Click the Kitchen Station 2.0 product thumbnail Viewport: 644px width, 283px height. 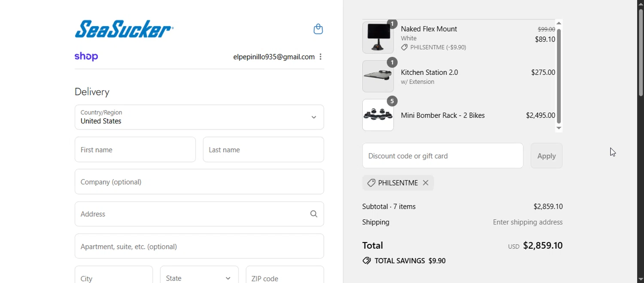(378, 76)
